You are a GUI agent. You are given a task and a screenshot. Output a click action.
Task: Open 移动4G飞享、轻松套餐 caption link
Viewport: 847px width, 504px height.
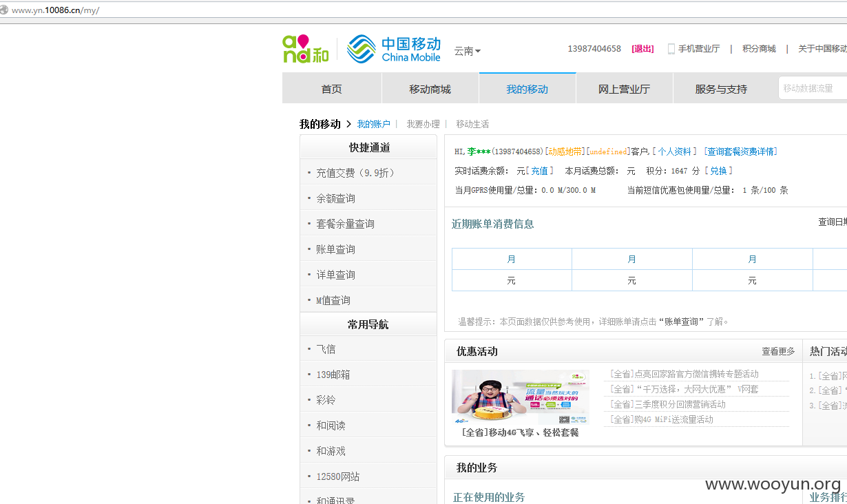coord(521,432)
